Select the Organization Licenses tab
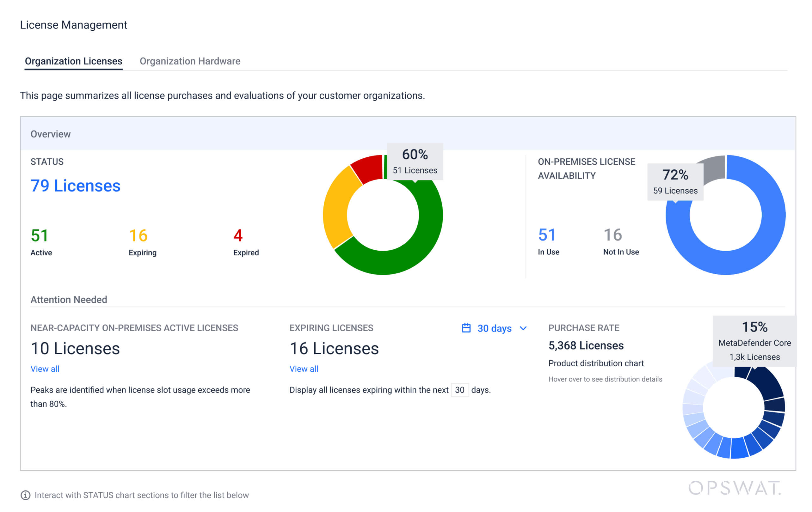Screen dimensions: 812x512 pyautogui.click(x=73, y=61)
